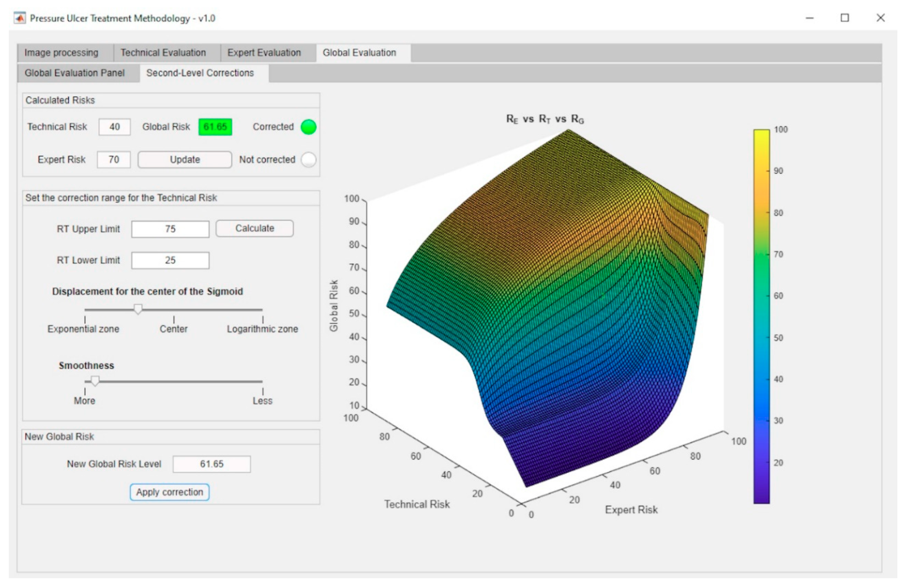Click the Center label under the sigmoid slider
This screenshot has height=588, width=908.
(x=174, y=329)
